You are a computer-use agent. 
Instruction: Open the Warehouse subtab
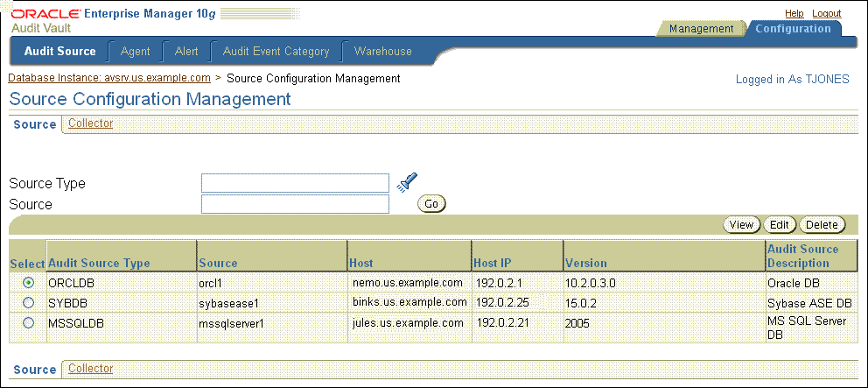pyautogui.click(x=383, y=52)
